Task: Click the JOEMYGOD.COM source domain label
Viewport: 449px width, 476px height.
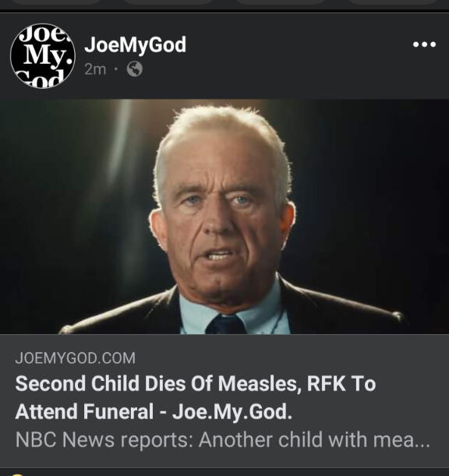Action: pos(76,358)
